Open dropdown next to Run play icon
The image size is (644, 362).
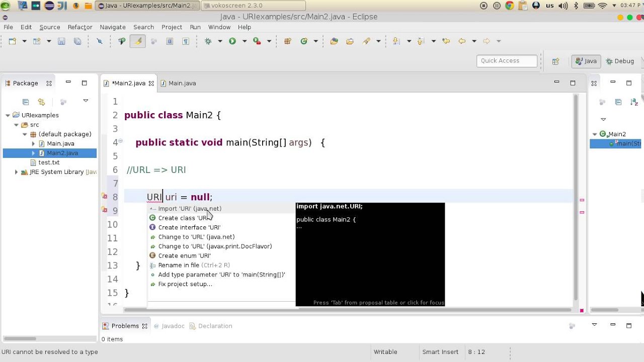point(245,41)
